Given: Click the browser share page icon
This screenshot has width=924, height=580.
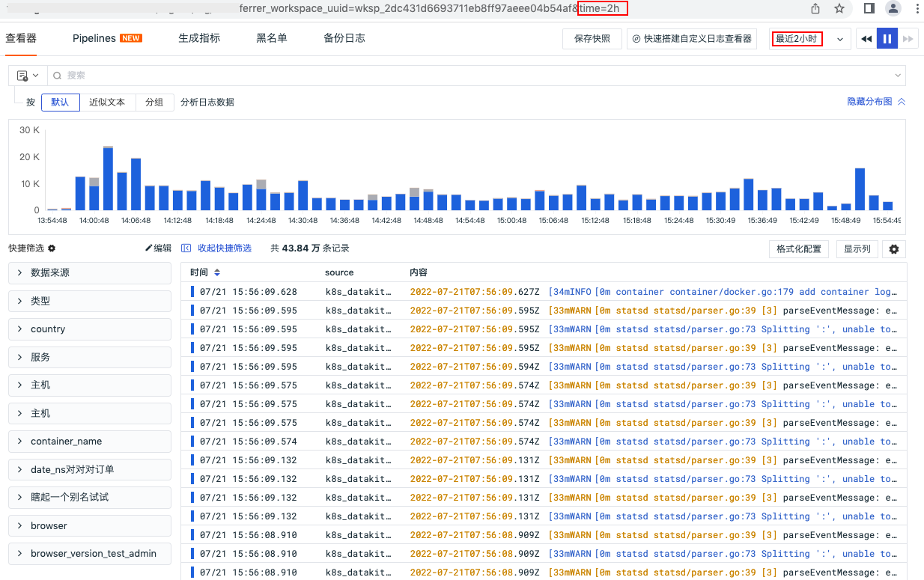Looking at the screenshot, I should [815, 8].
